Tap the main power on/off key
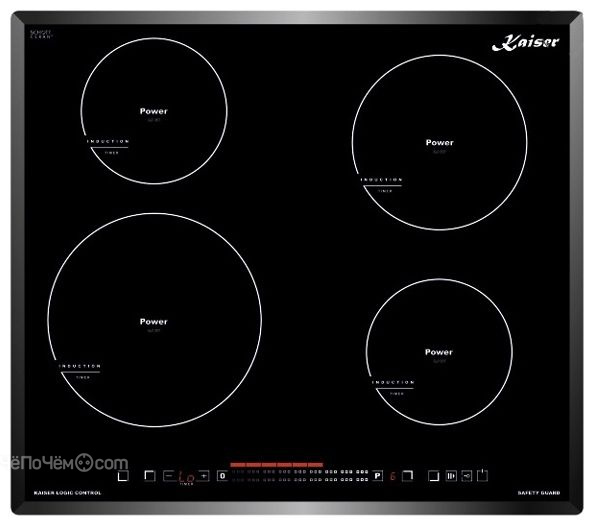The width and height of the screenshot is (594, 526). (x=482, y=475)
